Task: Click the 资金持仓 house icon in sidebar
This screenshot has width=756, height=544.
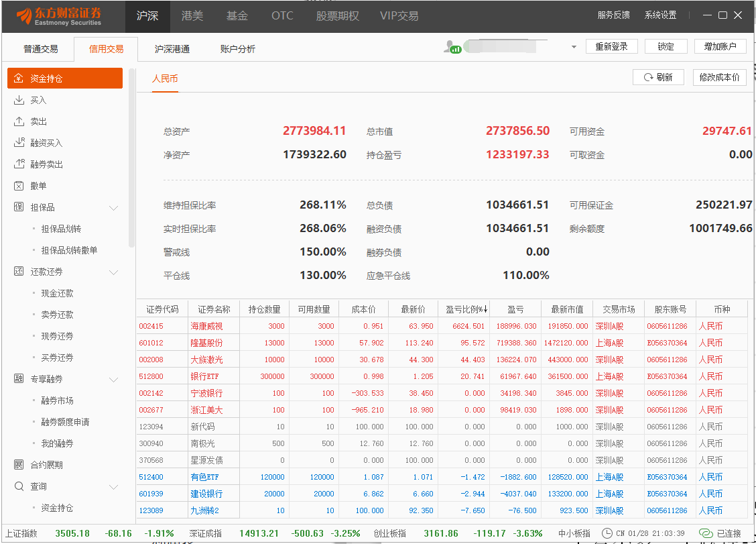Action: tap(19, 78)
